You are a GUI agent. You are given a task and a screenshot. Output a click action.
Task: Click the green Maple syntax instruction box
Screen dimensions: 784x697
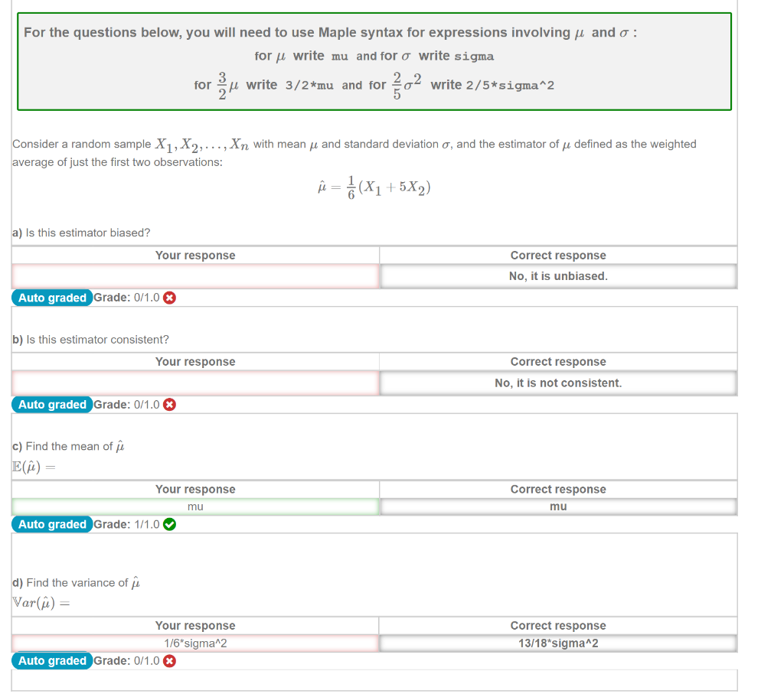click(374, 61)
